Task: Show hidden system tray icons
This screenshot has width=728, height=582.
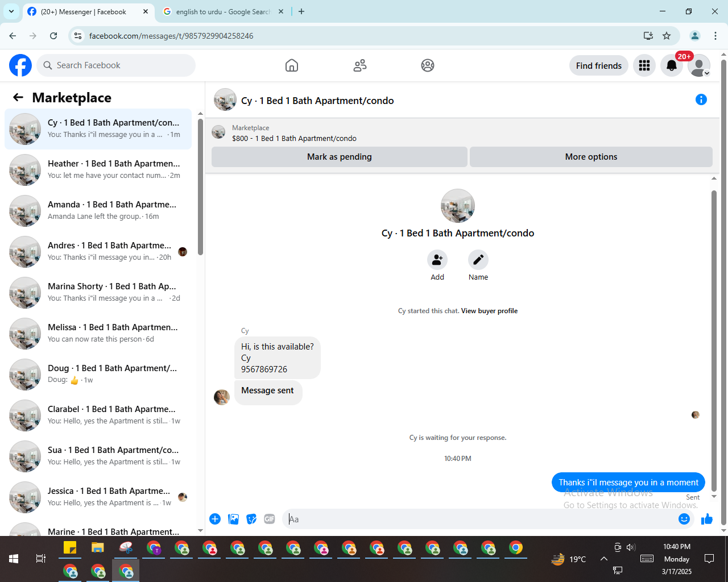Action: coord(604,559)
